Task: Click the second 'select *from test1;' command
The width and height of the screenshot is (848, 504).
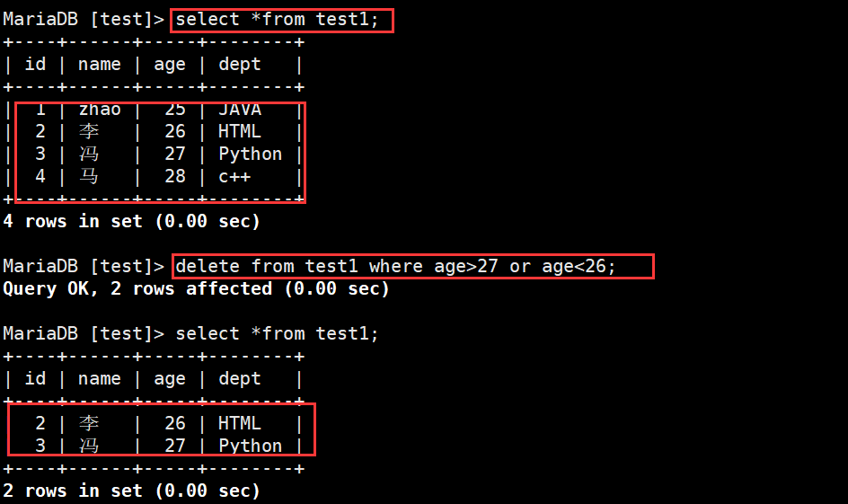Action: 277,334
